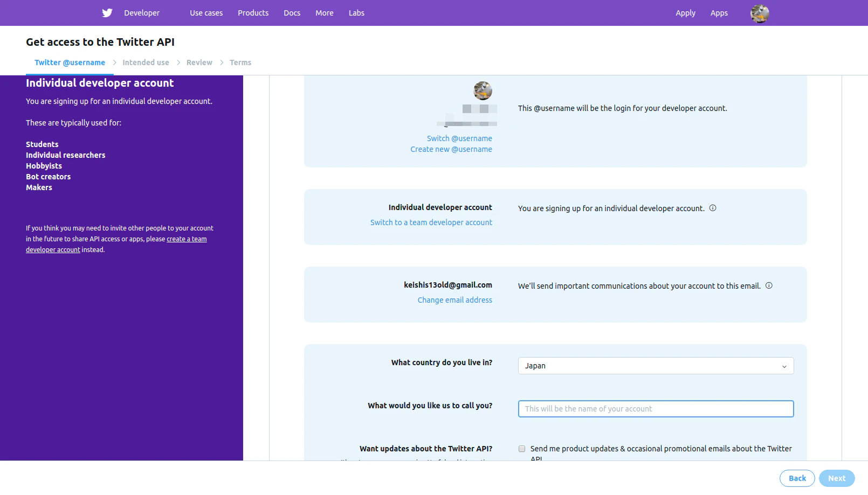Open the Developer menu item
The height and width of the screenshot is (495, 868).
pyautogui.click(x=142, y=13)
